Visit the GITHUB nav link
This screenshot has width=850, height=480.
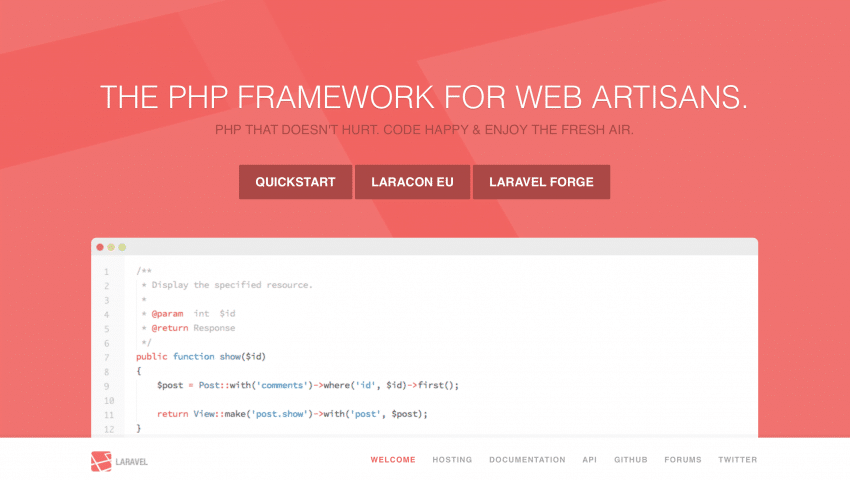630,459
